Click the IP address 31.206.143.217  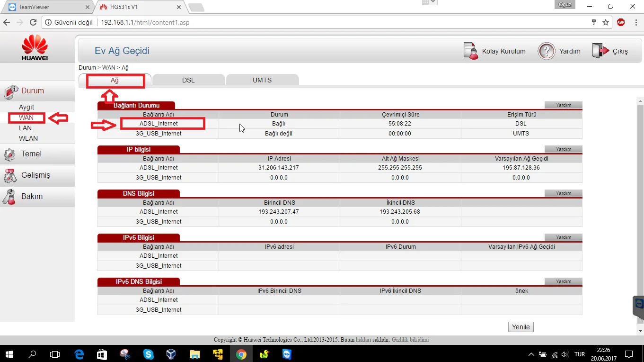[x=279, y=168]
